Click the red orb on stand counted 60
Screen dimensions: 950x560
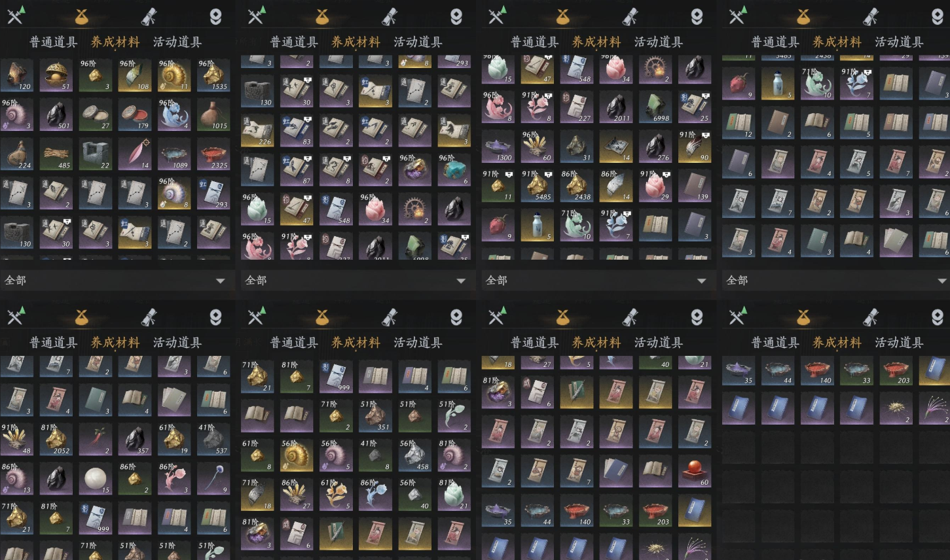pyautogui.click(x=695, y=471)
